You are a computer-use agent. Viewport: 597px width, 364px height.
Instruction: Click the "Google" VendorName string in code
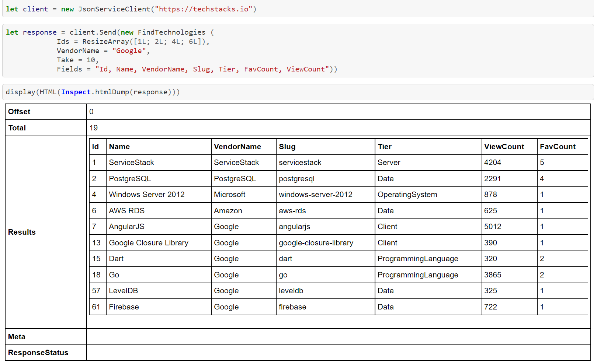129,51
